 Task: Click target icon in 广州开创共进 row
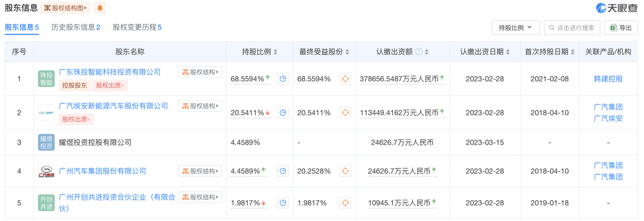[345, 203]
